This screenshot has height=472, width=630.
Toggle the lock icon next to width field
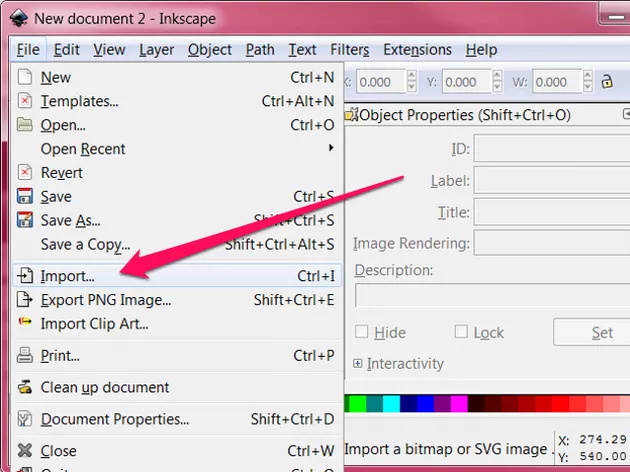tap(606, 82)
